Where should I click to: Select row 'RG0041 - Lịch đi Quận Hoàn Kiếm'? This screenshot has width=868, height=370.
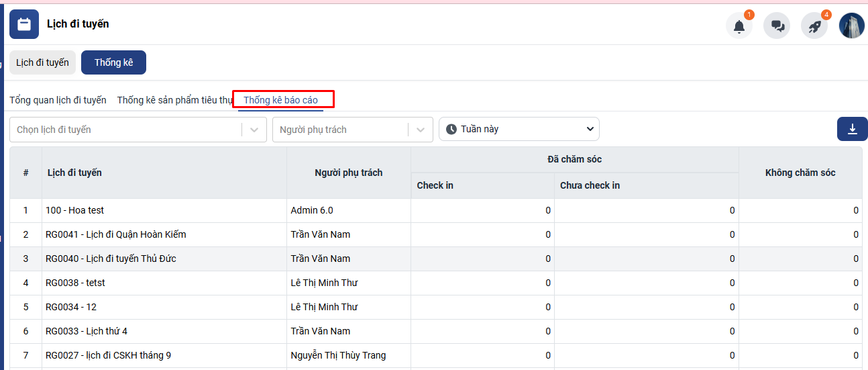116,234
